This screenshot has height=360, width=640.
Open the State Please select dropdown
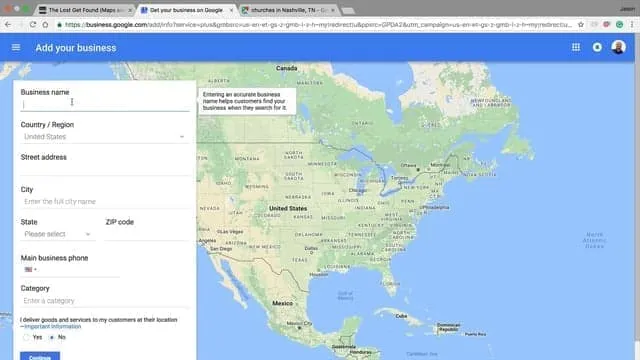coord(57,234)
